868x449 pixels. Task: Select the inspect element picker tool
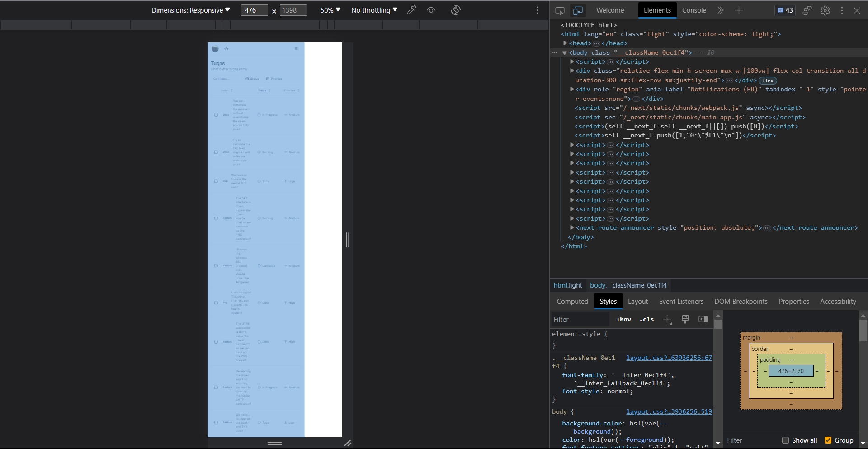tap(561, 10)
